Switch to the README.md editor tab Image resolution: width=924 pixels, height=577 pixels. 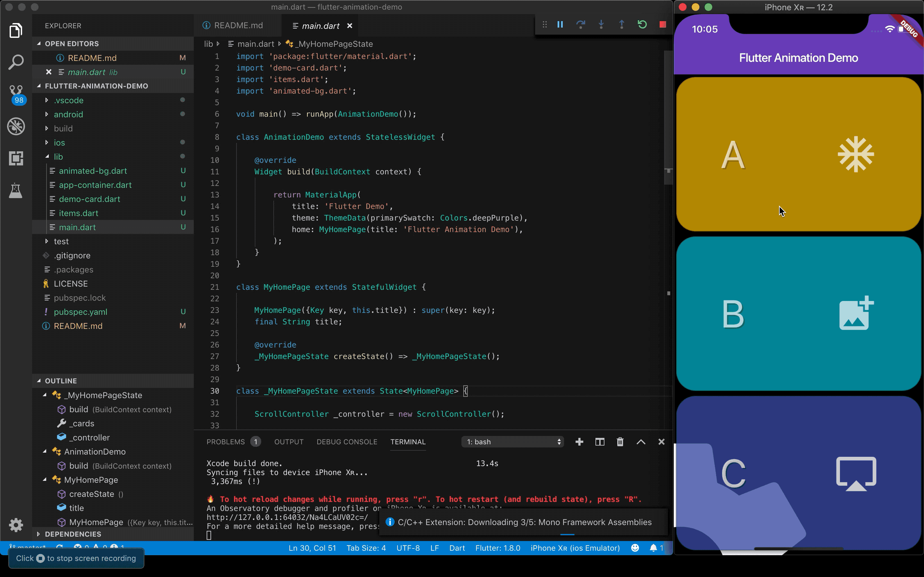point(238,26)
